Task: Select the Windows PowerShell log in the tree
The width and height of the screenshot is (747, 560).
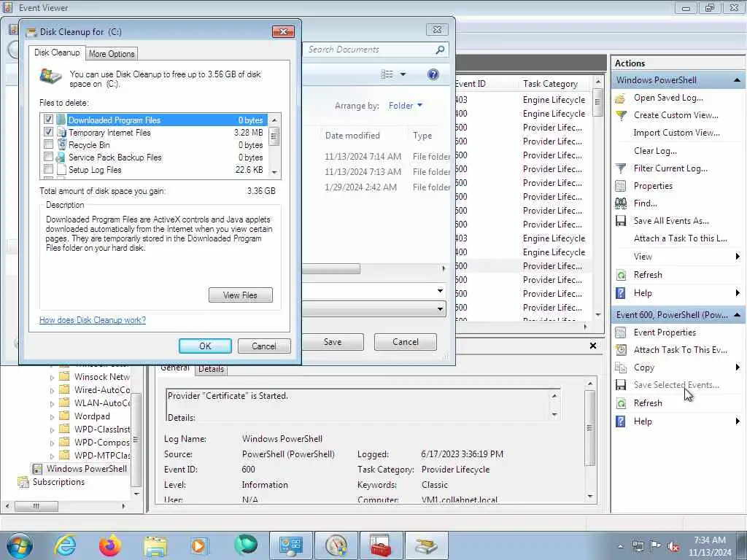Action: [86, 469]
